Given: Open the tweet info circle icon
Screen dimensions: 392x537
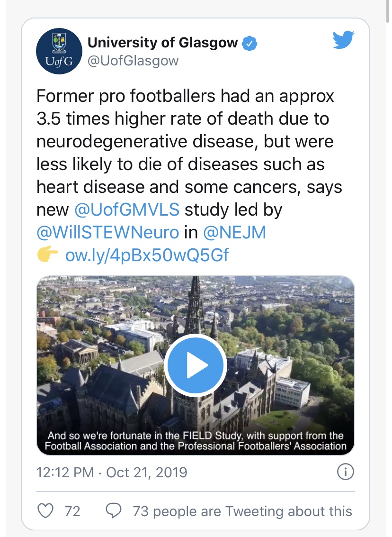Looking at the screenshot, I should (x=345, y=472).
